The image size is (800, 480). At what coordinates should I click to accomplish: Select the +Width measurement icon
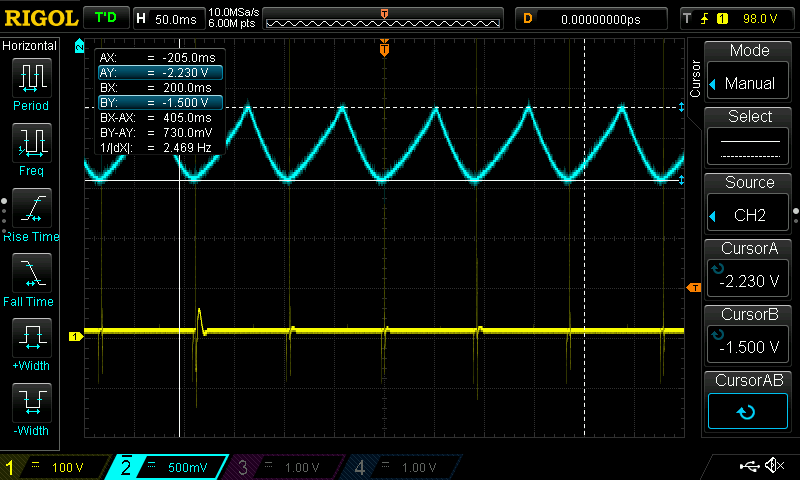point(32,337)
